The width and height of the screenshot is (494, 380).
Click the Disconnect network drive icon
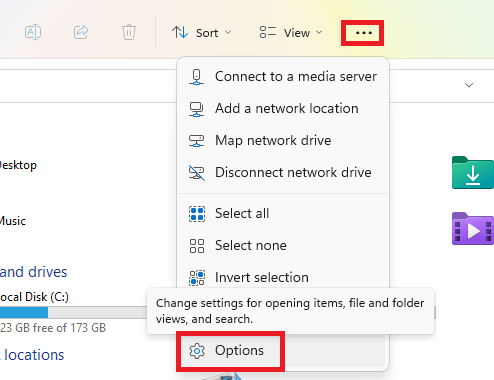click(197, 173)
